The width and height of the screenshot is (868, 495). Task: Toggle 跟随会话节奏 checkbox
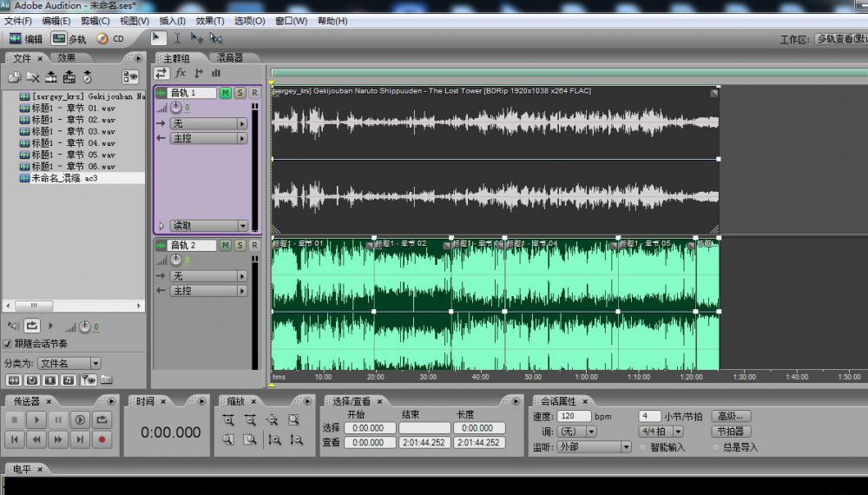point(8,344)
